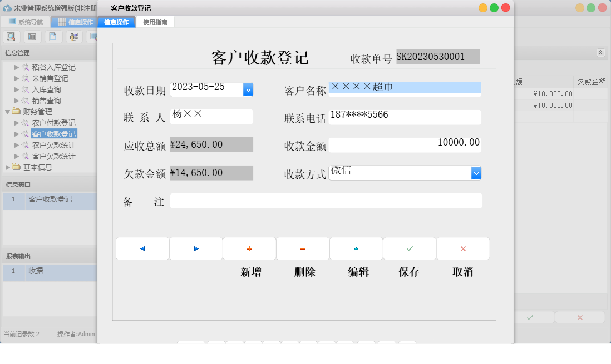This screenshot has width=611, height=364.
Task: Collapse the panel using the chevron at top right
Action: click(600, 52)
